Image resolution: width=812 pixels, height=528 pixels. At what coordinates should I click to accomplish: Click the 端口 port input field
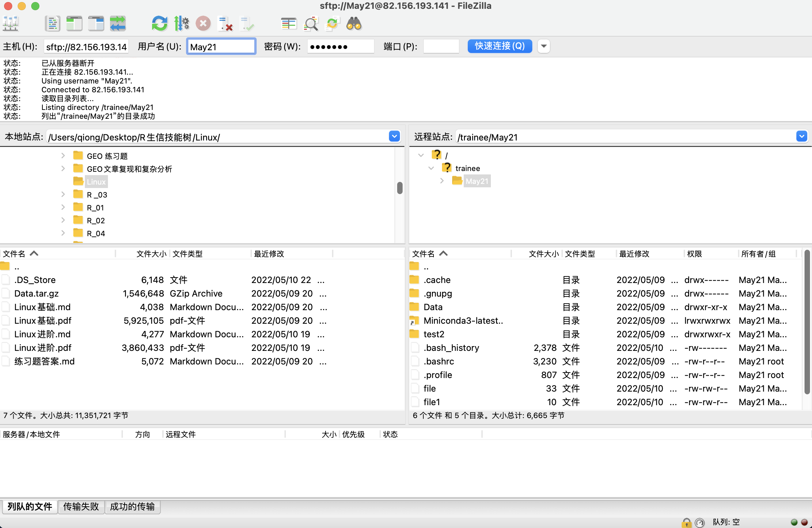pyautogui.click(x=441, y=46)
